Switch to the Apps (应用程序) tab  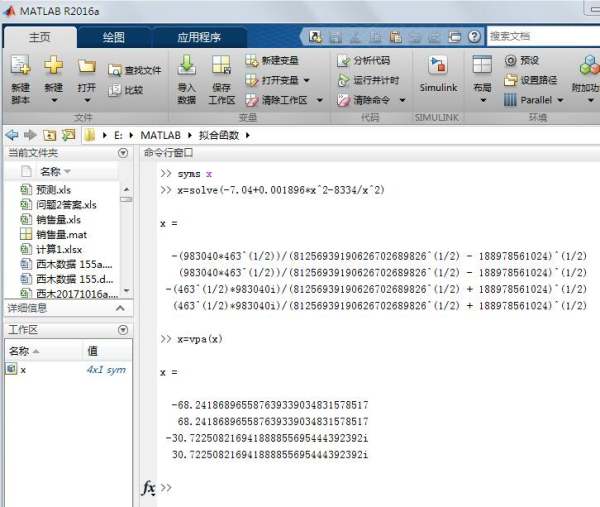click(199, 37)
